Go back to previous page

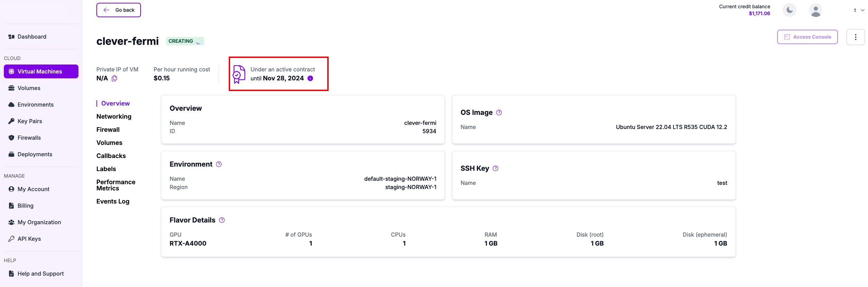coord(119,10)
